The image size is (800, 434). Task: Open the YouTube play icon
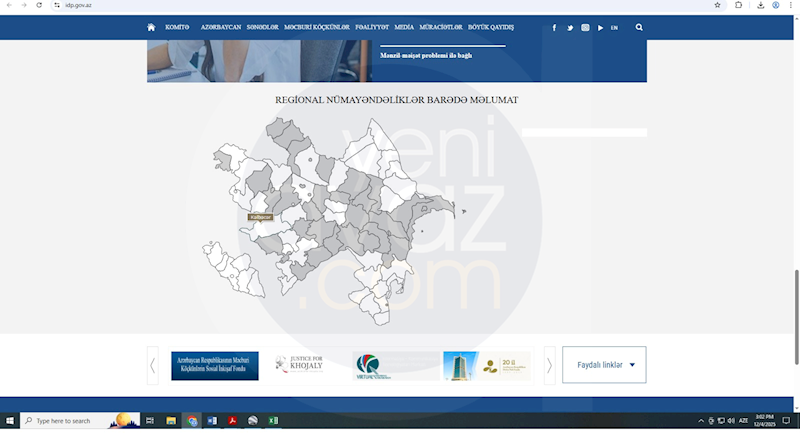coord(600,28)
